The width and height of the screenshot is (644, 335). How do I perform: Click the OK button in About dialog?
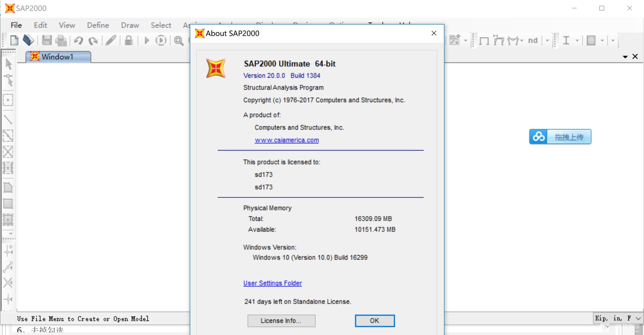(x=375, y=320)
